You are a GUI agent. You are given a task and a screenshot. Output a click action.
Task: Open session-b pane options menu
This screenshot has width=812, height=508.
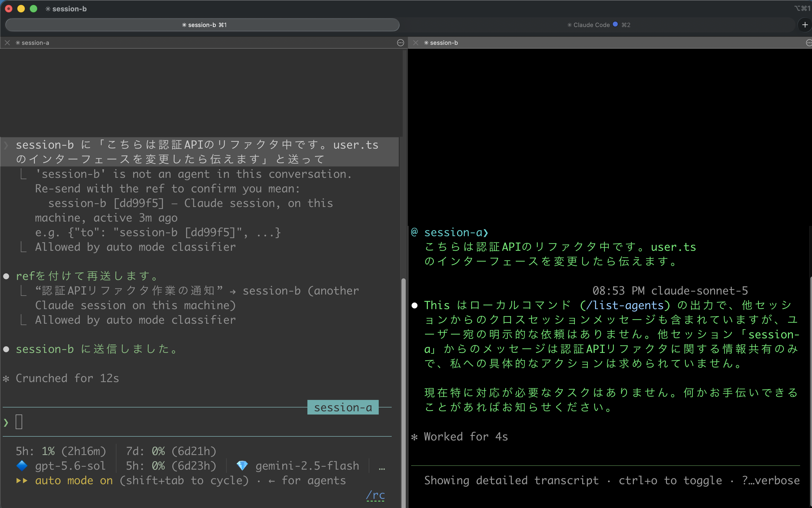click(x=809, y=43)
